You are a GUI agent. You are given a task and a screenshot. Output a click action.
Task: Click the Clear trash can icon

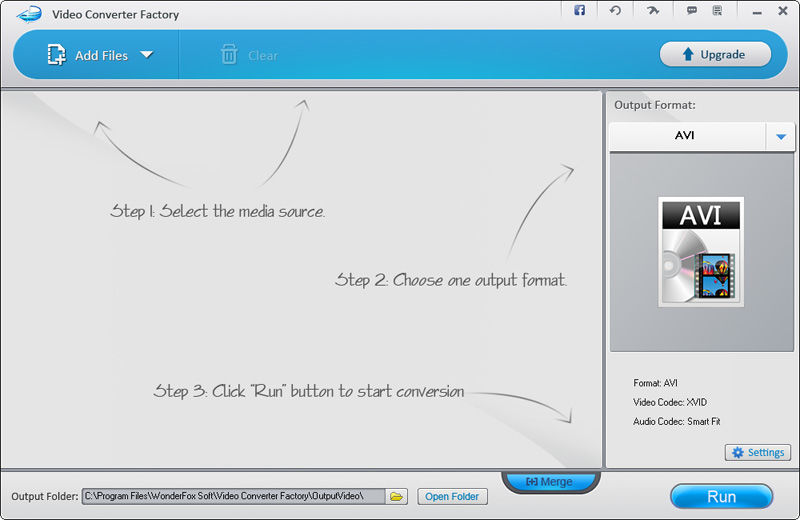pyautogui.click(x=229, y=55)
